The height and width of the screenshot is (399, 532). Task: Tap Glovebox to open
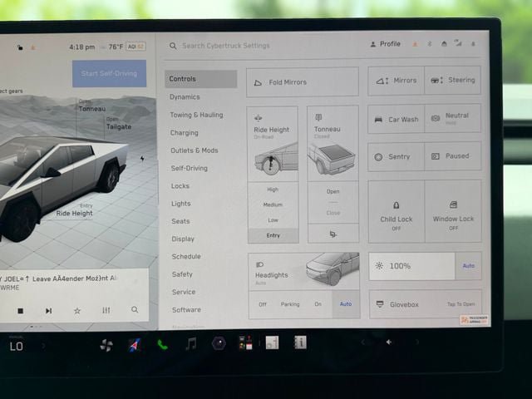tap(426, 304)
